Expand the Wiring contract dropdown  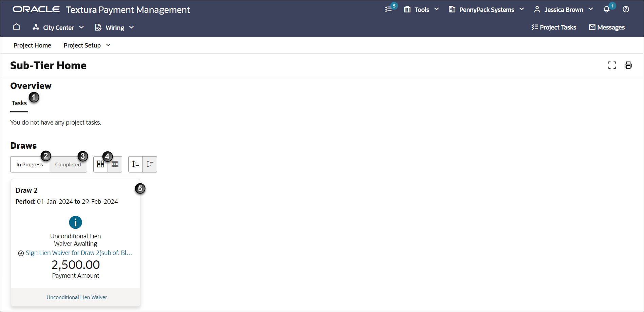pyautogui.click(x=114, y=27)
